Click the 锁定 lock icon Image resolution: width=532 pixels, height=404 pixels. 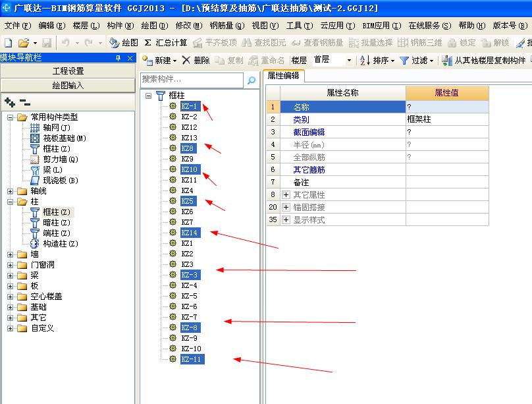tap(462, 43)
